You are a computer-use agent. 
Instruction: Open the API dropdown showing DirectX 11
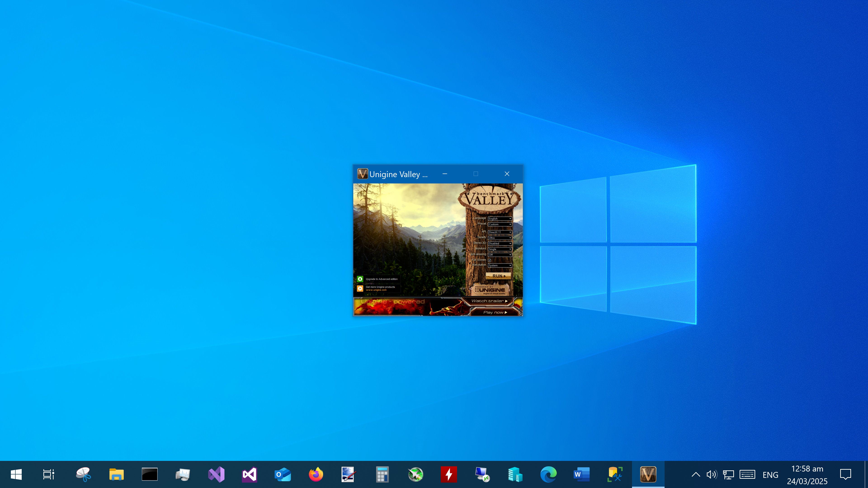click(x=500, y=232)
